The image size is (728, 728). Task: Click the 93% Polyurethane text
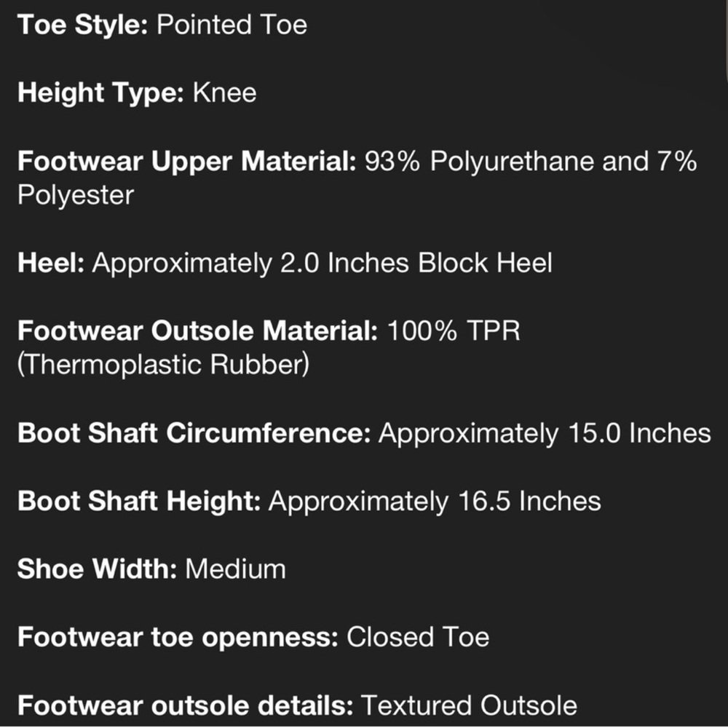click(x=479, y=161)
